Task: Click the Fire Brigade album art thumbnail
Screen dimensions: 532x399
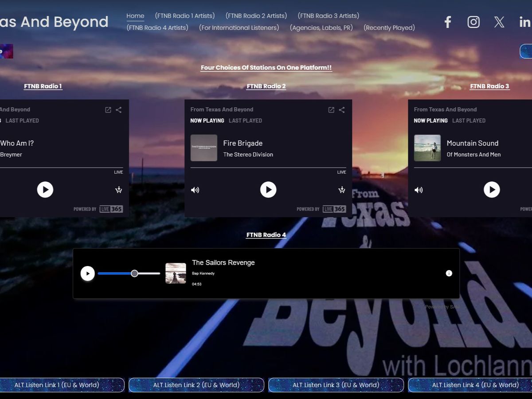Action: tap(204, 148)
